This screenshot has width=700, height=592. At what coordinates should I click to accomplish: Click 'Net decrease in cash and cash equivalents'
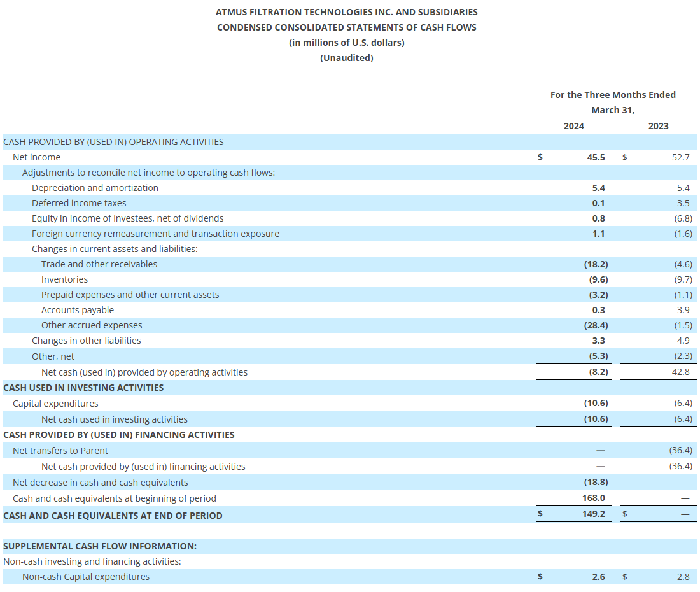(x=100, y=483)
